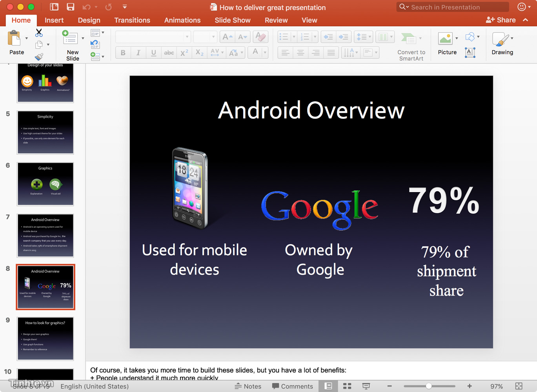This screenshot has width=537, height=392.
Task: Select the Format Painter brush
Action: [39, 57]
